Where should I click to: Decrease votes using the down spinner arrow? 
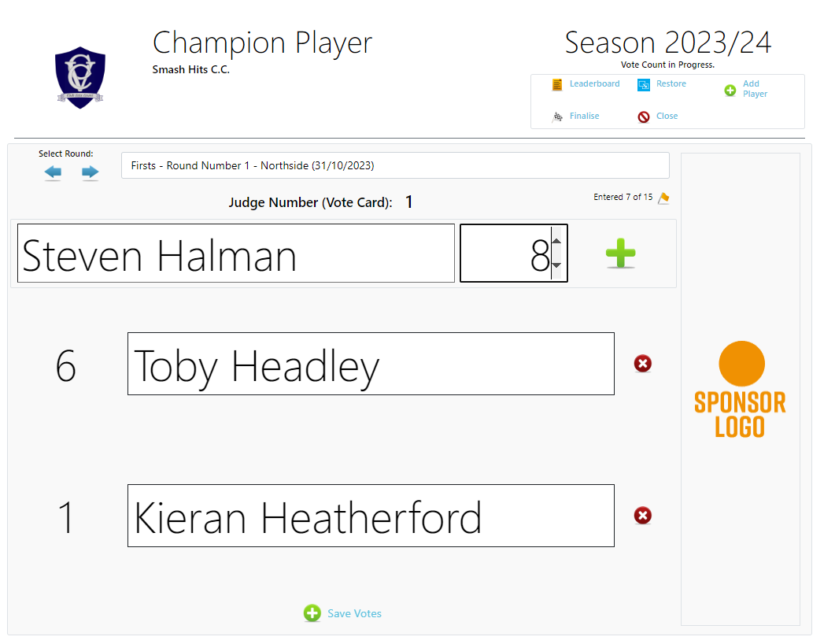[557, 265]
